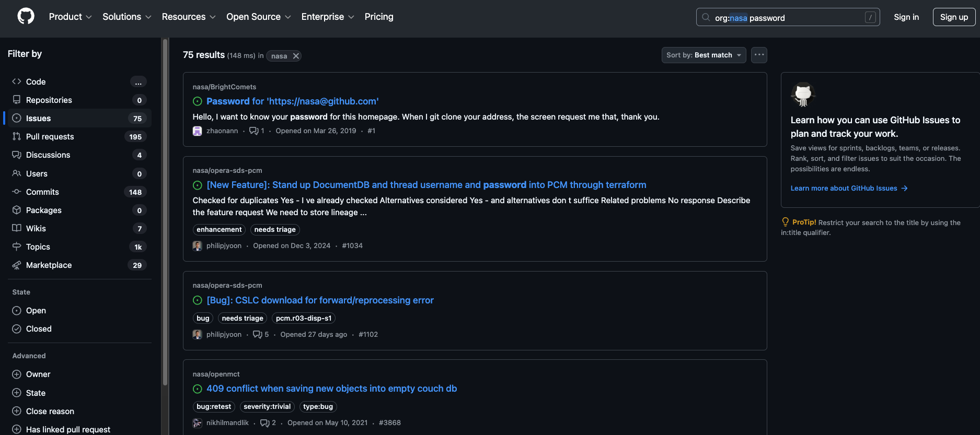Click the Sign up button

click(953, 17)
